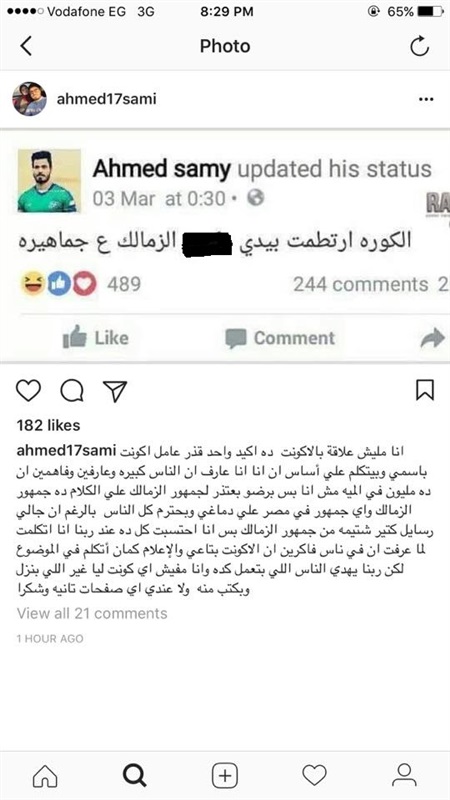The height and width of the screenshot is (800, 450).
Task: Open comments via speech bubble icon
Action: 71,391
